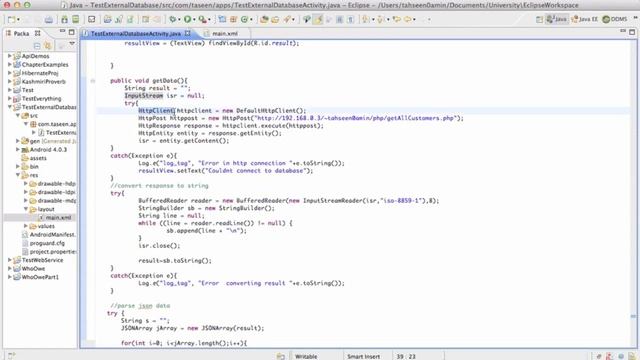Screen dimensions: 640x360
Task: Click the External Tools run icon
Action: (202, 19)
